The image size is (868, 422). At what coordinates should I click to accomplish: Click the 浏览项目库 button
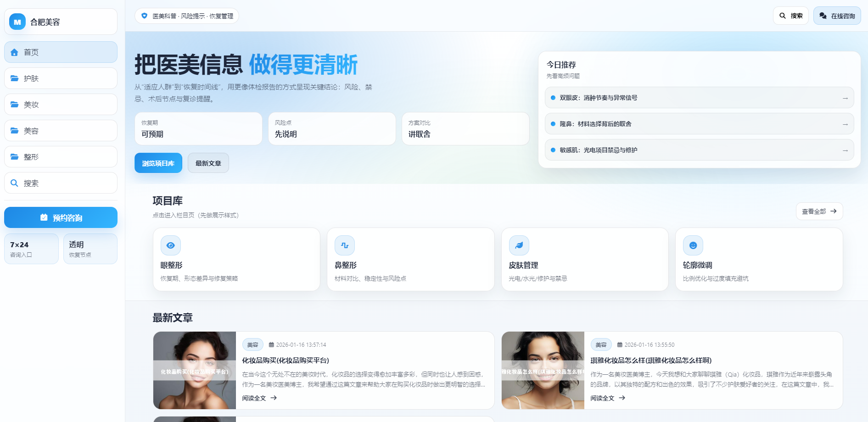coord(158,162)
